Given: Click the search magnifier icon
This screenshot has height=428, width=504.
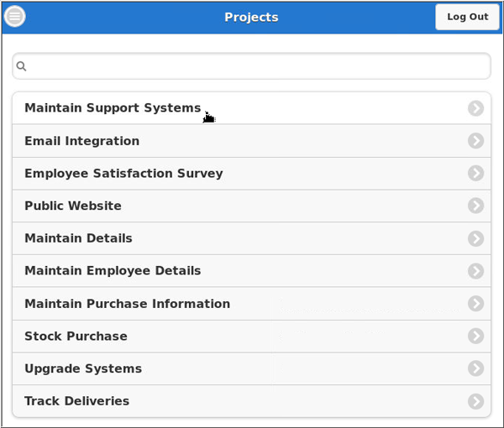Looking at the screenshot, I should [x=22, y=66].
